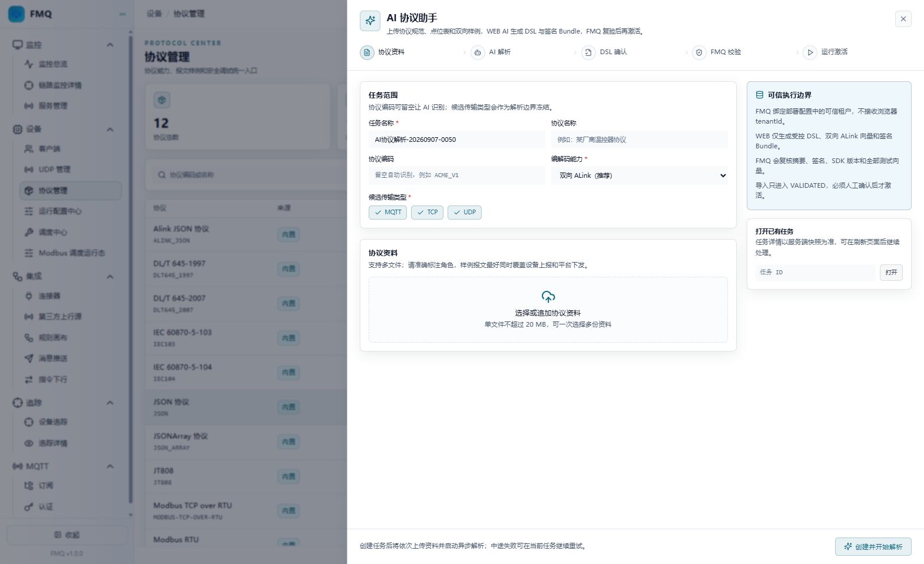Click the cloud upload icon
This screenshot has width=924, height=564.
coord(548,296)
